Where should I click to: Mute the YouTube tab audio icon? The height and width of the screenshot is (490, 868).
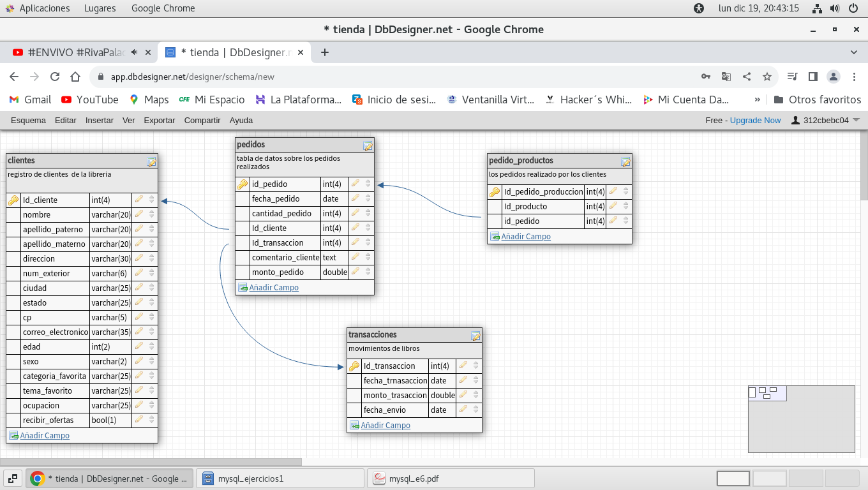pos(135,52)
